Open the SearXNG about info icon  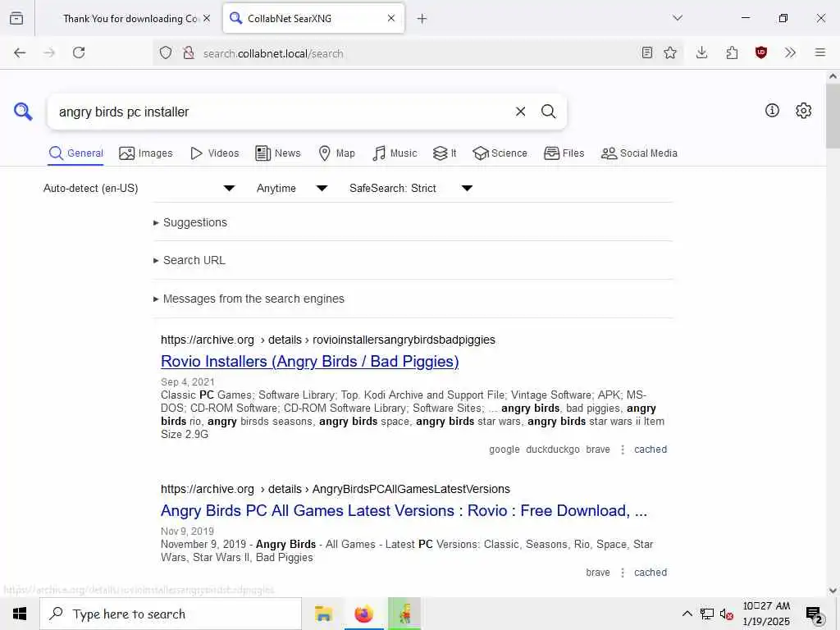point(772,111)
